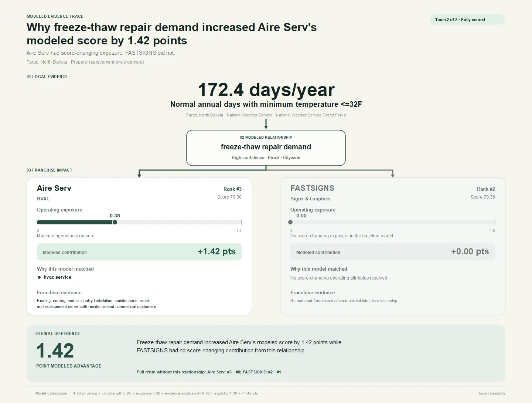Click the 'Aire Serv had score-changing exposure' subtitle

click(x=101, y=53)
